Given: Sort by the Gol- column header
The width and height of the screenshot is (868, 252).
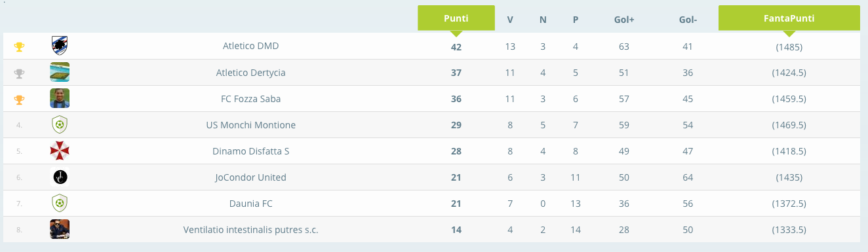Looking at the screenshot, I should tap(688, 20).
